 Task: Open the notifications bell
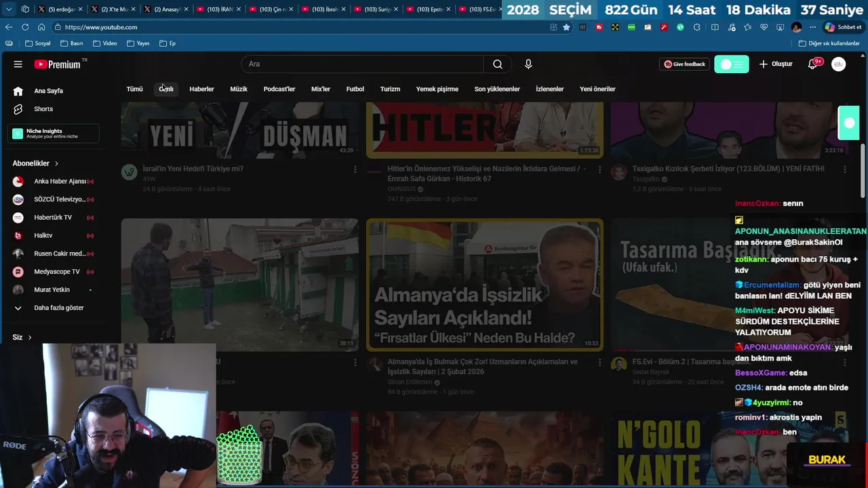tap(812, 64)
